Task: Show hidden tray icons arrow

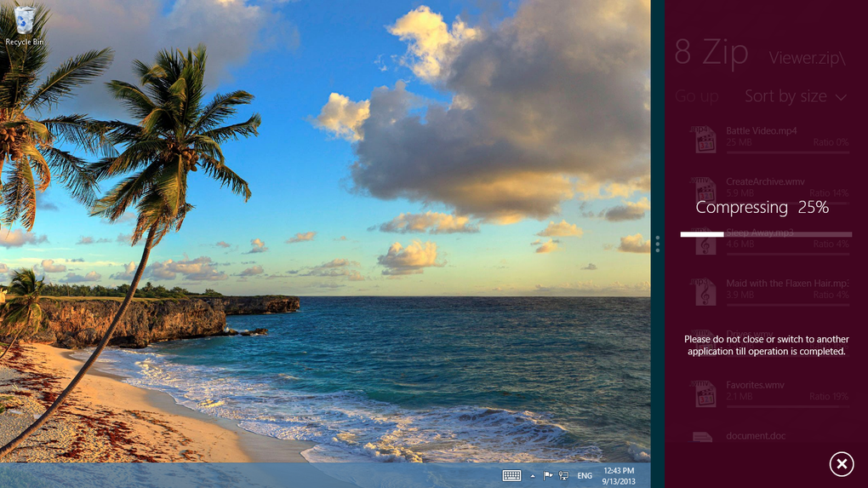Action: [x=533, y=476]
